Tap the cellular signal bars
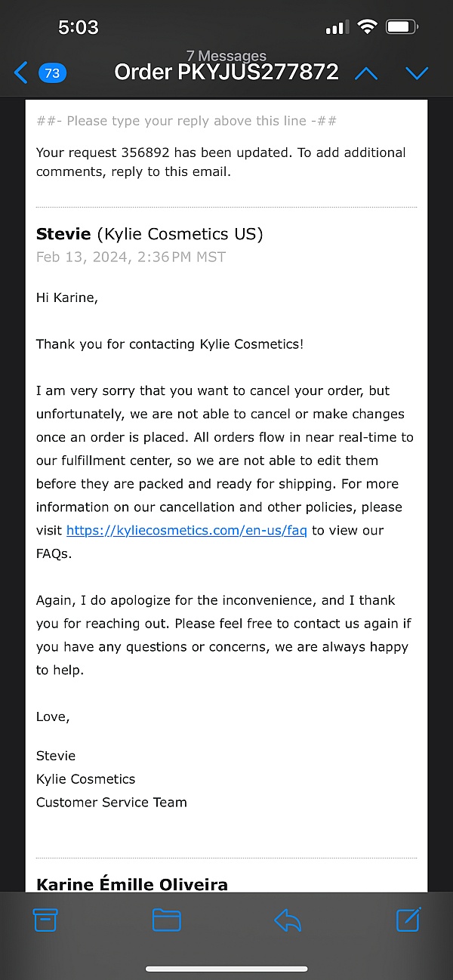The height and width of the screenshot is (980, 453). (x=335, y=29)
